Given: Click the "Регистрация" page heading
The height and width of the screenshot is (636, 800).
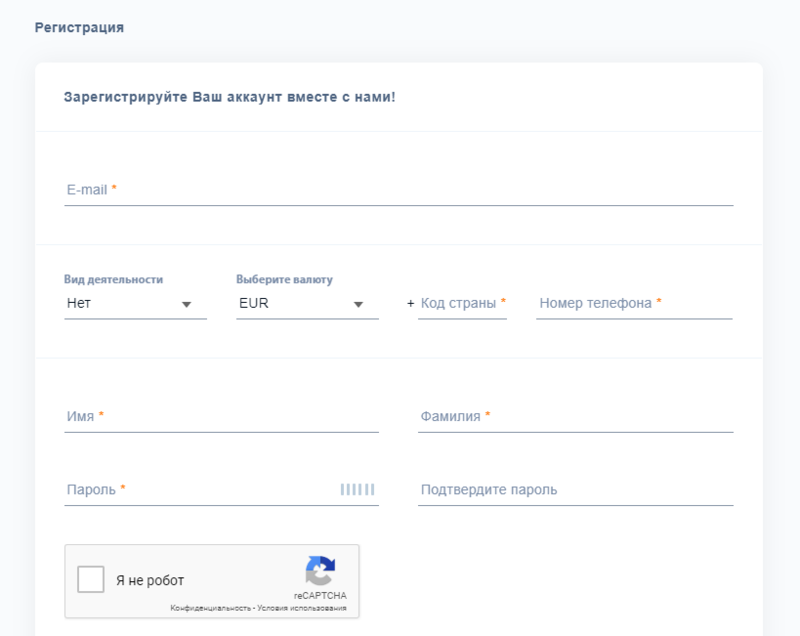Looking at the screenshot, I should [x=79, y=28].
